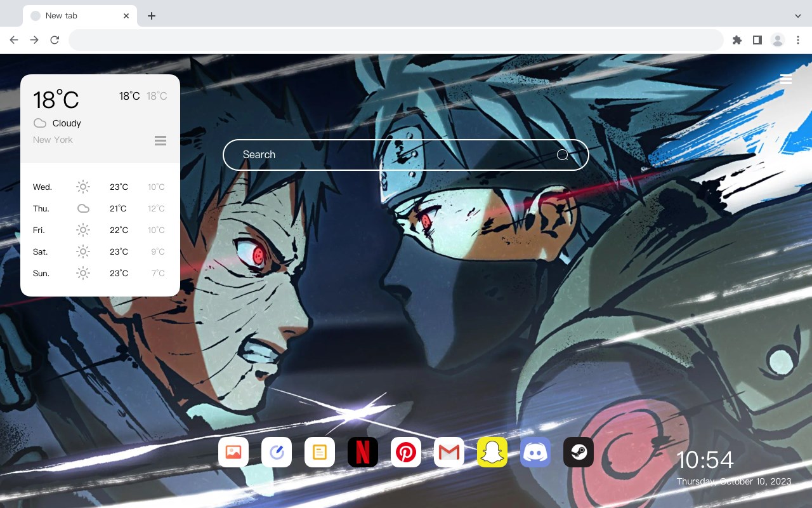Click the cloudy weather icon
The height and width of the screenshot is (508, 812).
[40, 123]
